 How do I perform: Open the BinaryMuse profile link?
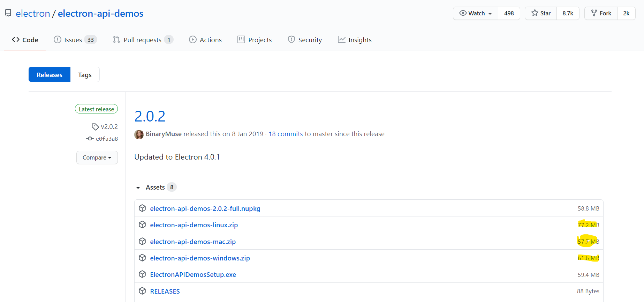(x=164, y=134)
